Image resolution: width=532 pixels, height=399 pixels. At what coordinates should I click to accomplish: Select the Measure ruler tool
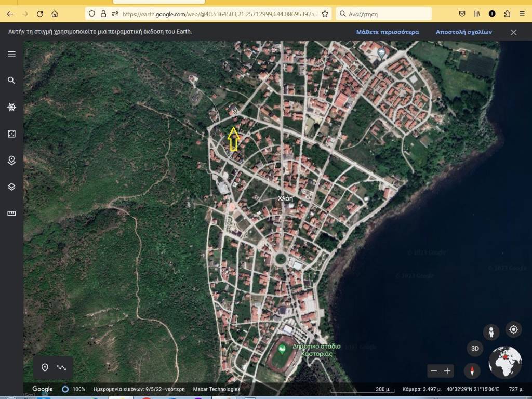[11, 213]
